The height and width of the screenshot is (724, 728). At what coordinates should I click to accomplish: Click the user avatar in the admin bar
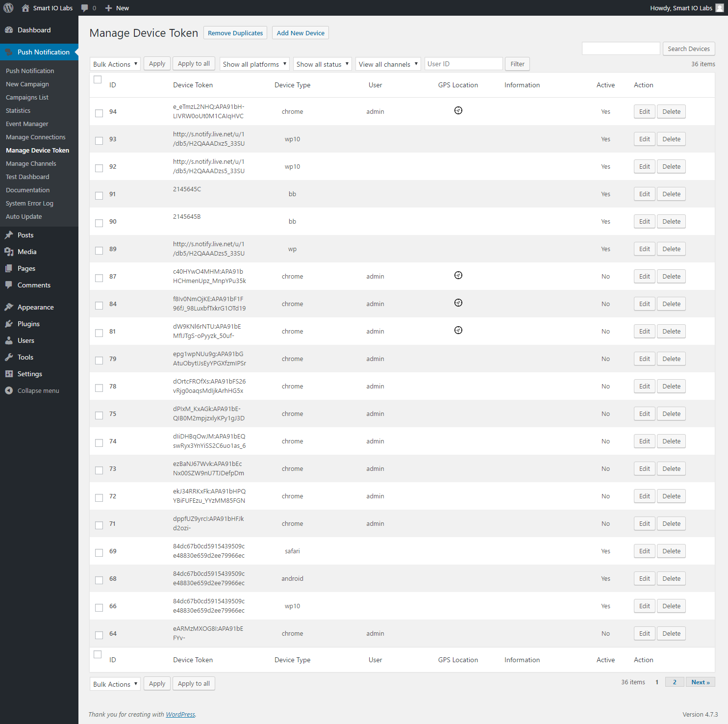click(x=719, y=8)
